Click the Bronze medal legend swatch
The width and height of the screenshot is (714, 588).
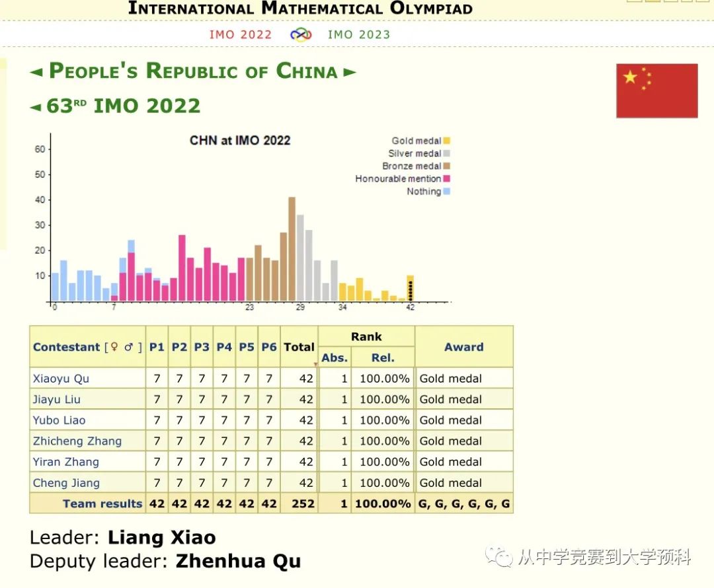447,166
